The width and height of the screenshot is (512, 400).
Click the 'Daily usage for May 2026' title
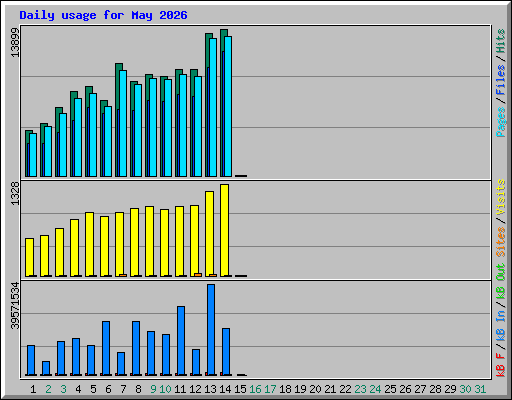point(103,15)
